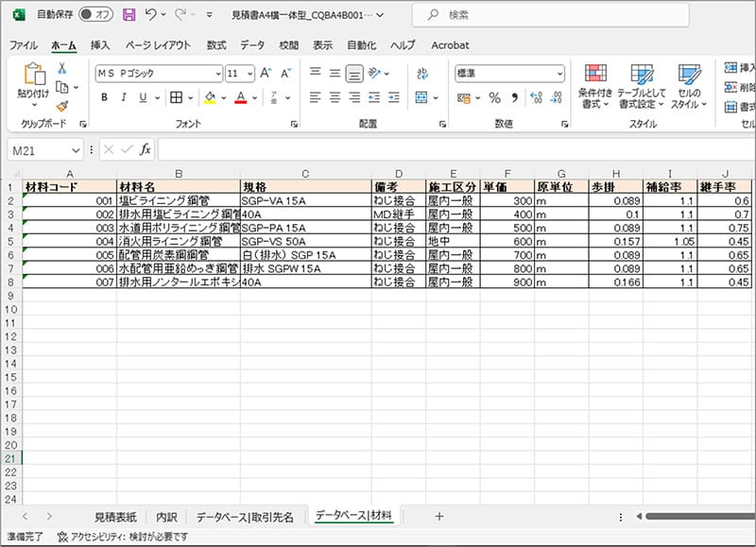Screen dimensions: 756x547
Task: Click the Borders icon in Font group
Action: click(x=176, y=96)
